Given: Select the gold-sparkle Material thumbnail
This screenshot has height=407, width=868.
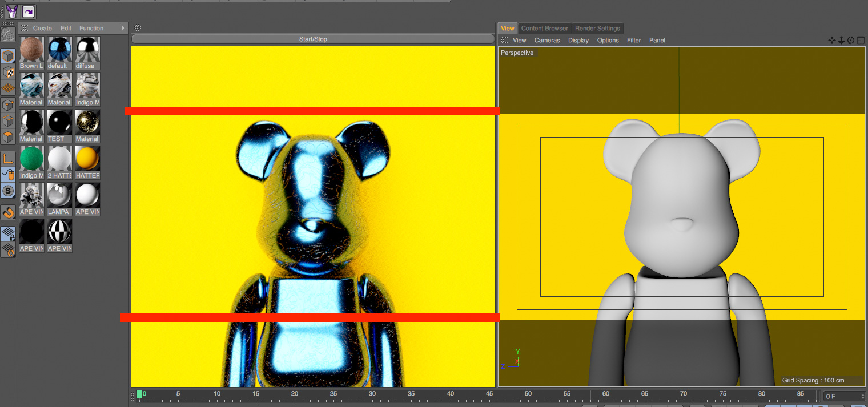Looking at the screenshot, I should coord(87,122).
